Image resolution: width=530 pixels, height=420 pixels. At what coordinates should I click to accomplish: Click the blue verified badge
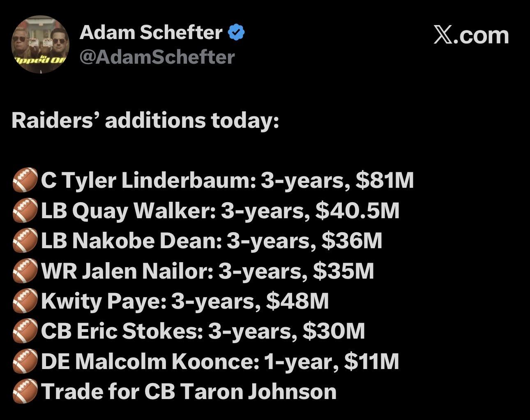[x=236, y=33]
